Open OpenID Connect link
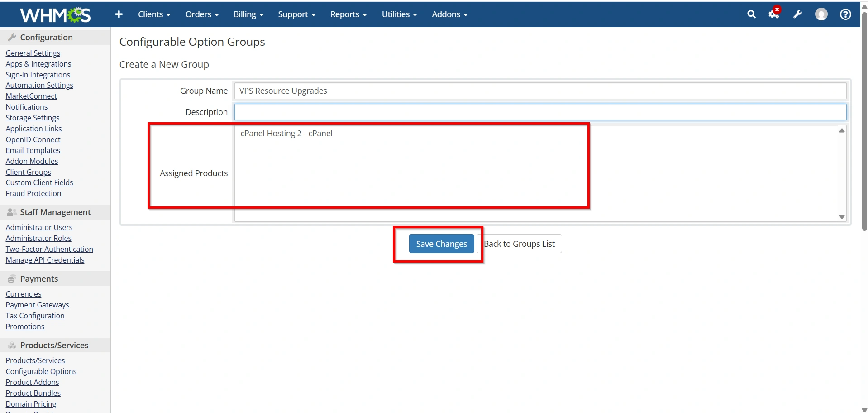Viewport: 868px width, 413px height. pyautogui.click(x=33, y=139)
